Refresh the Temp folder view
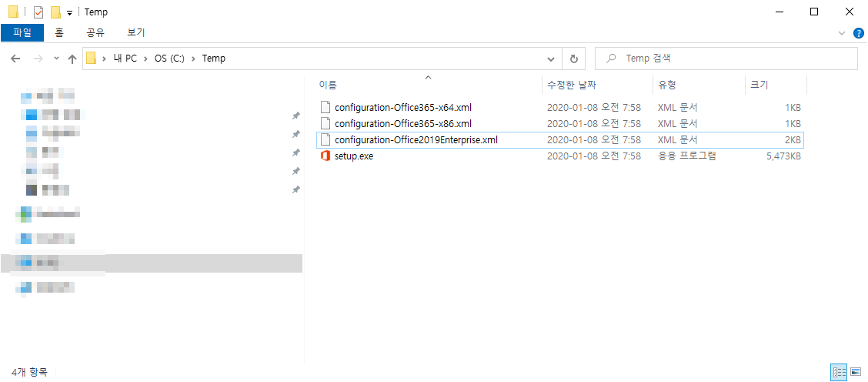Screen dimensions: 868x382 click(x=574, y=59)
